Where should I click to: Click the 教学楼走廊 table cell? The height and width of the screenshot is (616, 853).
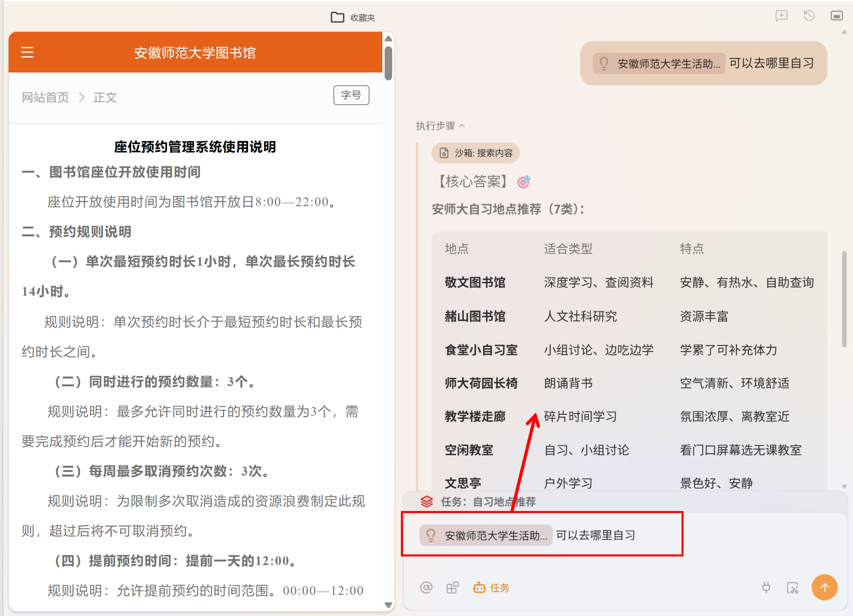coord(475,416)
